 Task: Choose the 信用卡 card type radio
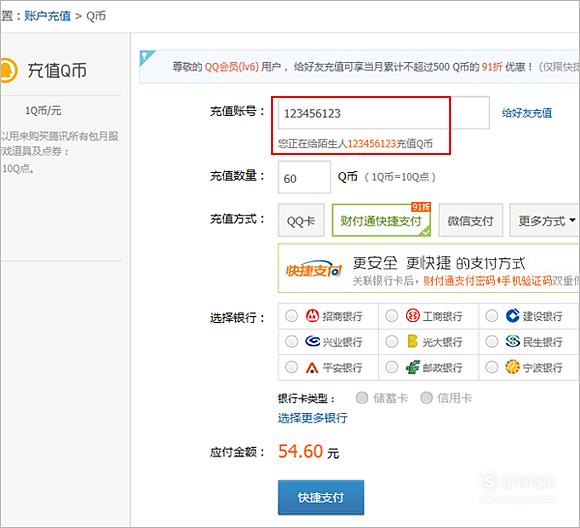click(426, 398)
